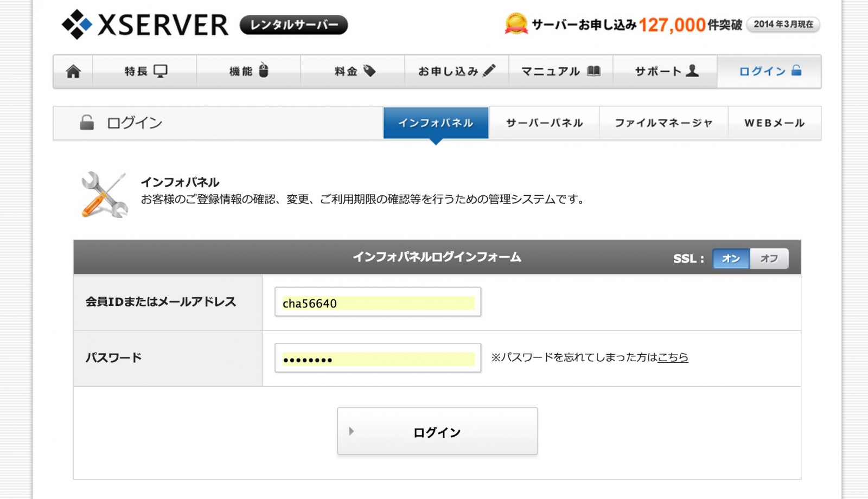The width and height of the screenshot is (868, 499).
Task: Click the home icon in navigation bar
Action: click(73, 71)
